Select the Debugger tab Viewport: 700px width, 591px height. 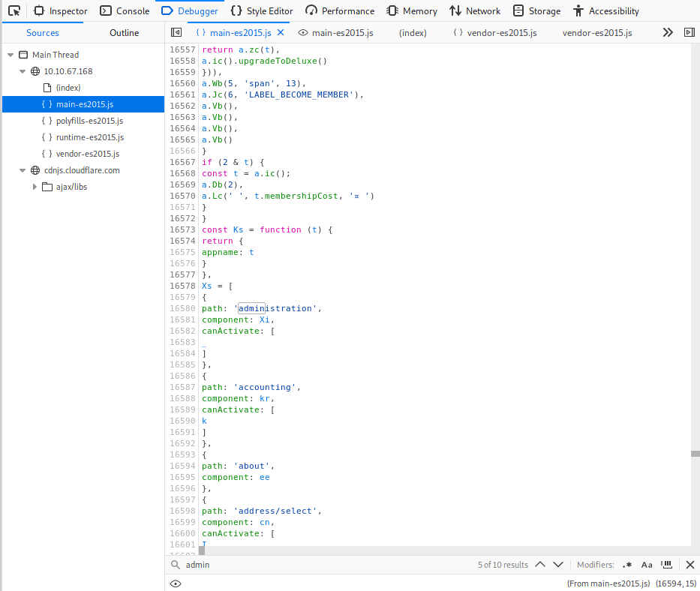(190, 10)
